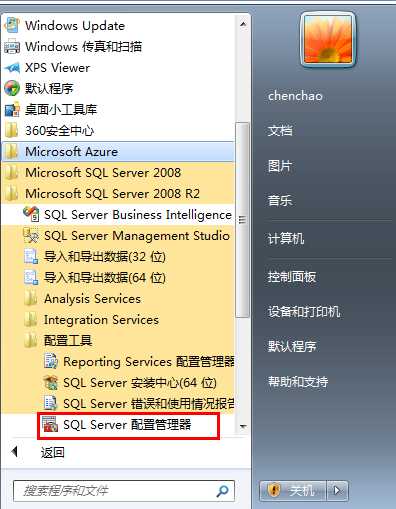The image size is (396, 509).
Task: Launch 导入和导出数据(32 位) text entry
Action: click(105, 257)
